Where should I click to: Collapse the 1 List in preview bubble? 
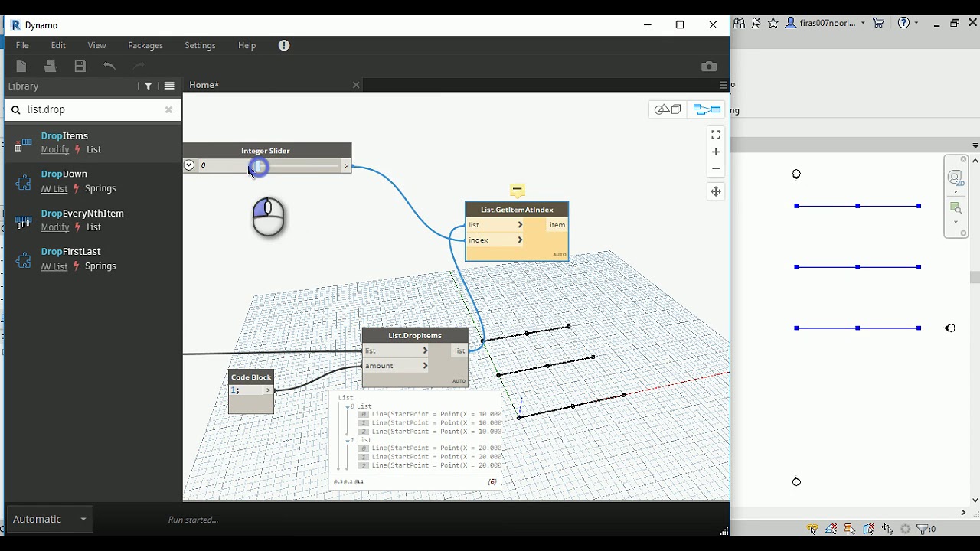348,441
